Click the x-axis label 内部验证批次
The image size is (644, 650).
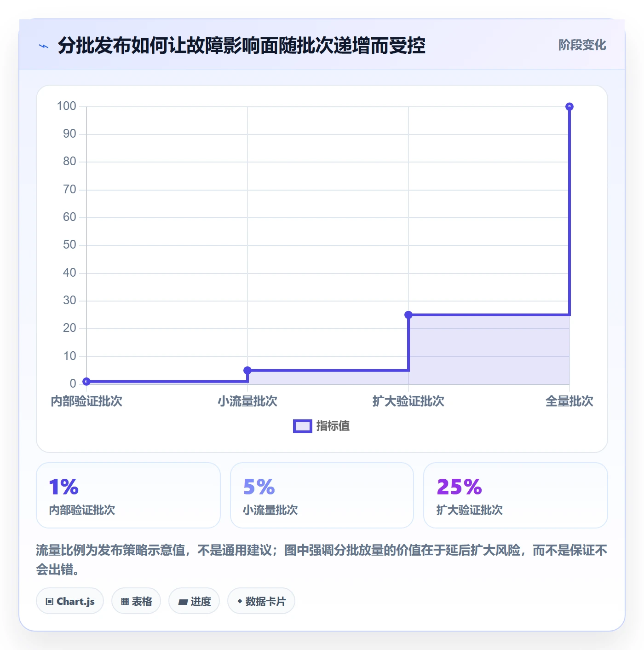(x=86, y=401)
